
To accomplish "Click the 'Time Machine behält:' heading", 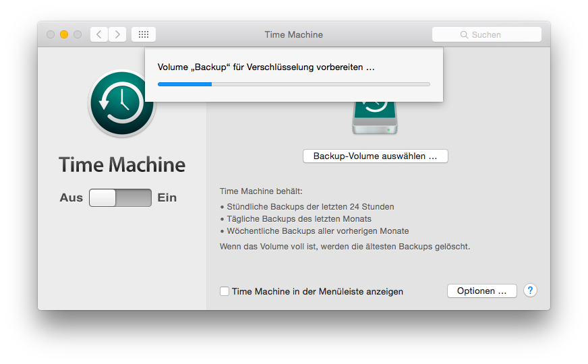I will click(261, 191).
